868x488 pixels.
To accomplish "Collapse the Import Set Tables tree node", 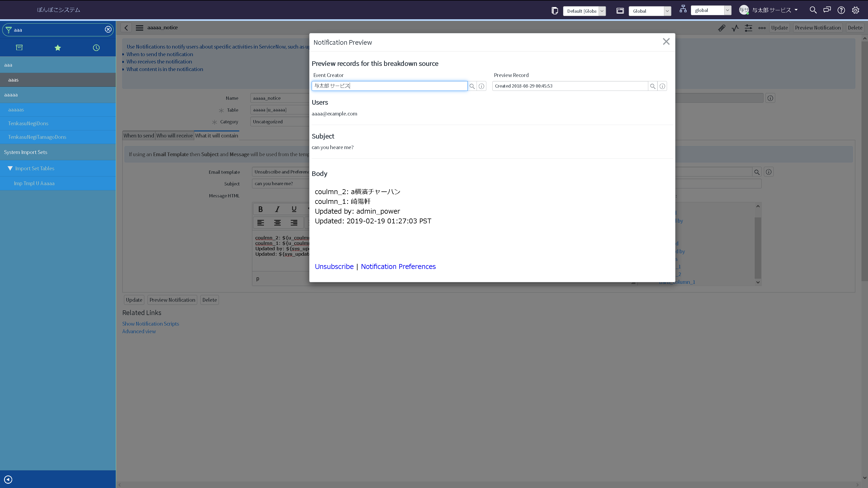I will tap(10, 168).
